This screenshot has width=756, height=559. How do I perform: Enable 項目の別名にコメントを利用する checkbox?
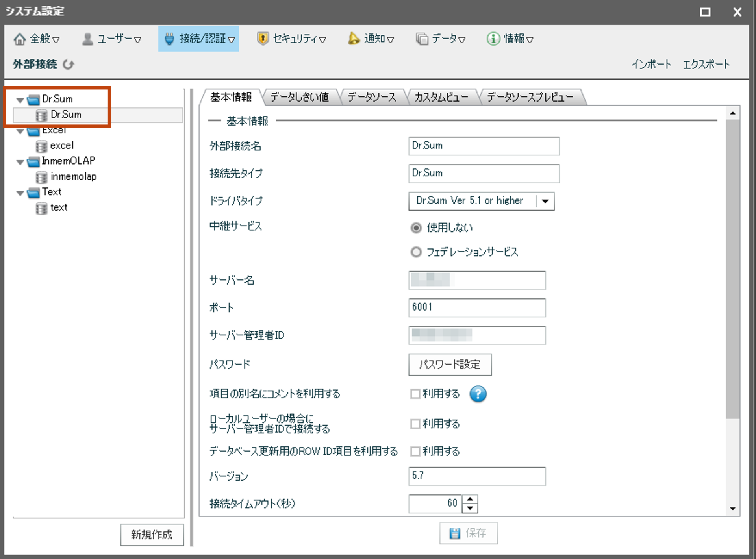[415, 394]
